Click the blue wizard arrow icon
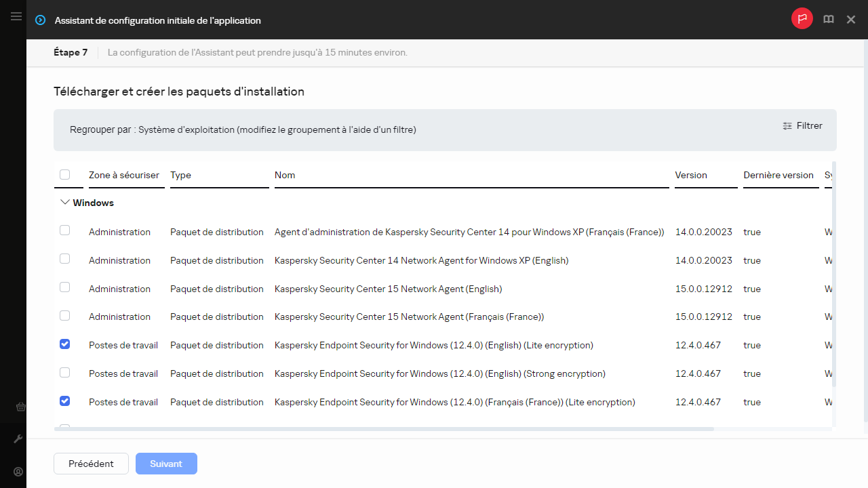The image size is (868, 488). coord(41,20)
